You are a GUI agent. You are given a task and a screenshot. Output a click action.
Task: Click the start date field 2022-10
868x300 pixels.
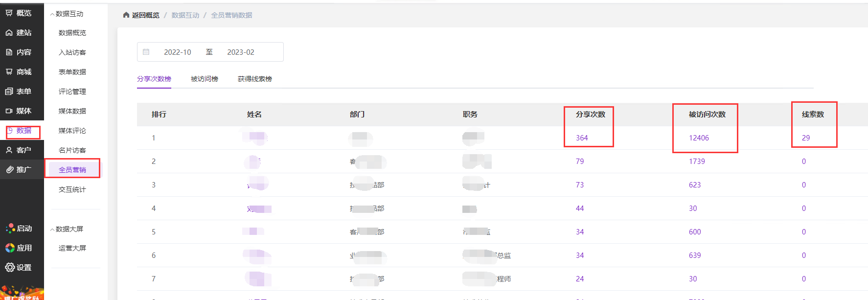tap(178, 52)
